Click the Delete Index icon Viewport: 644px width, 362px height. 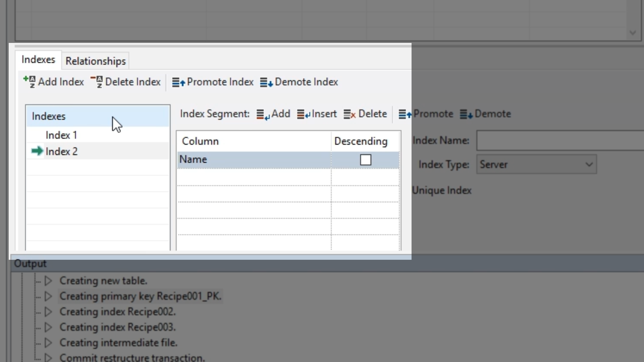pyautogui.click(x=97, y=82)
